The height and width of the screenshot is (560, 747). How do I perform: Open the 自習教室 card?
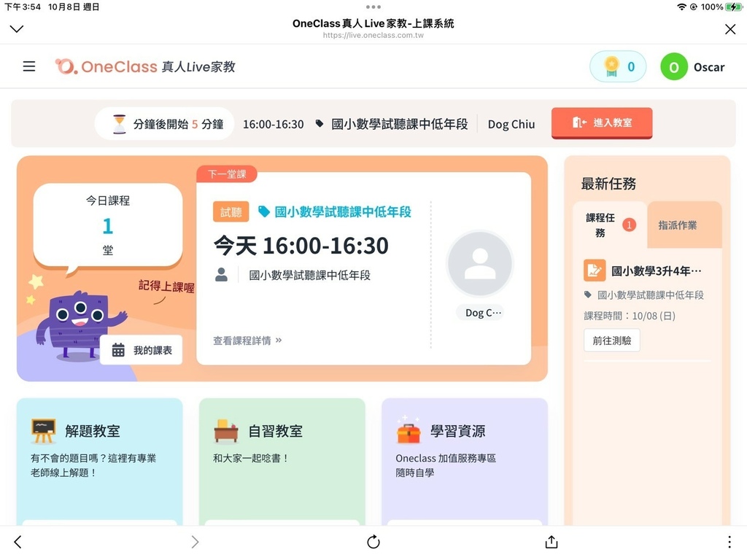(x=282, y=462)
